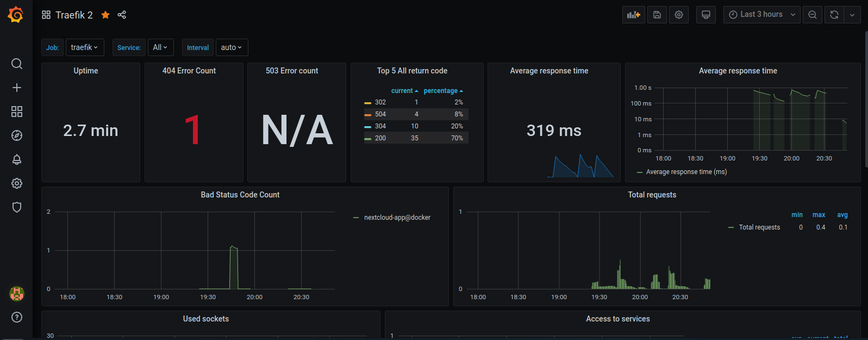
Task: Open Bad Status Code Count panel menu
Action: pyautogui.click(x=240, y=195)
